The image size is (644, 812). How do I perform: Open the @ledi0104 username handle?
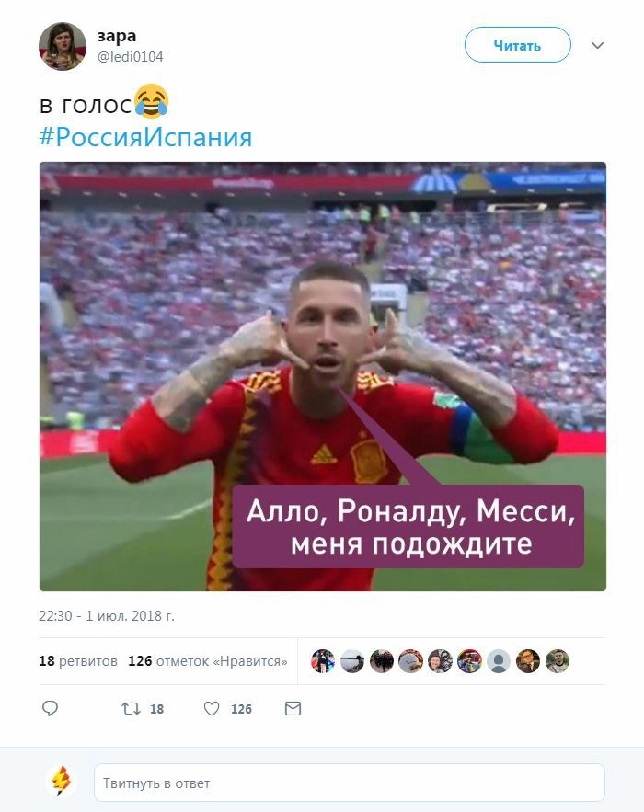(x=130, y=57)
